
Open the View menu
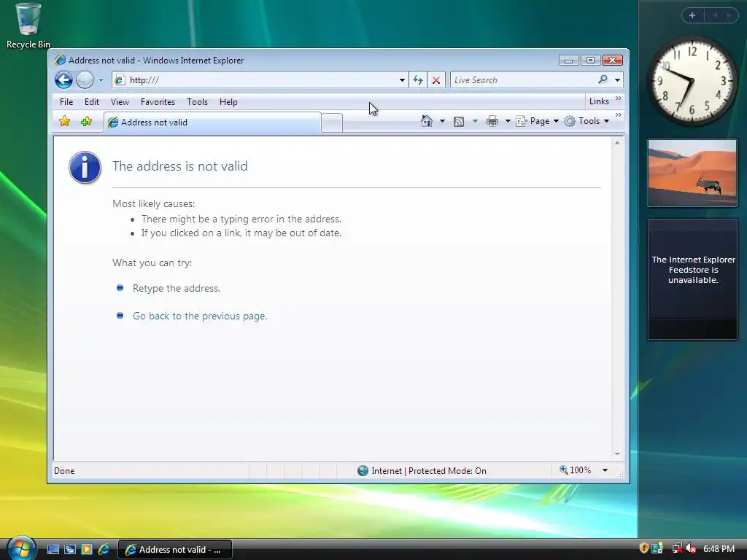point(120,102)
